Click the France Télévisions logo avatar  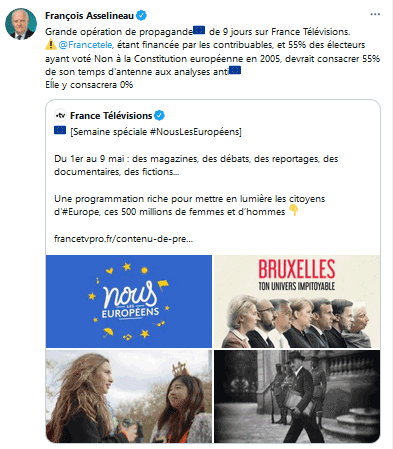(60, 116)
